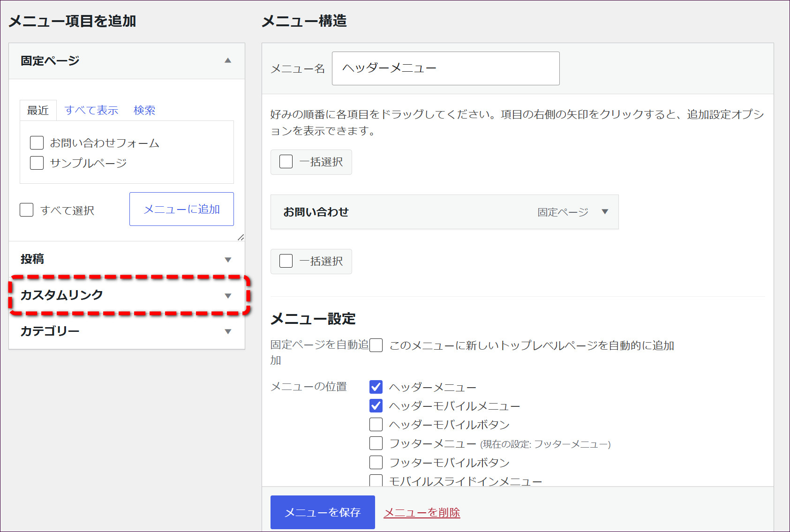This screenshot has height=532, width=790.
Task: Tick the すべて選択 checkbox
Action: click(27, 210)
